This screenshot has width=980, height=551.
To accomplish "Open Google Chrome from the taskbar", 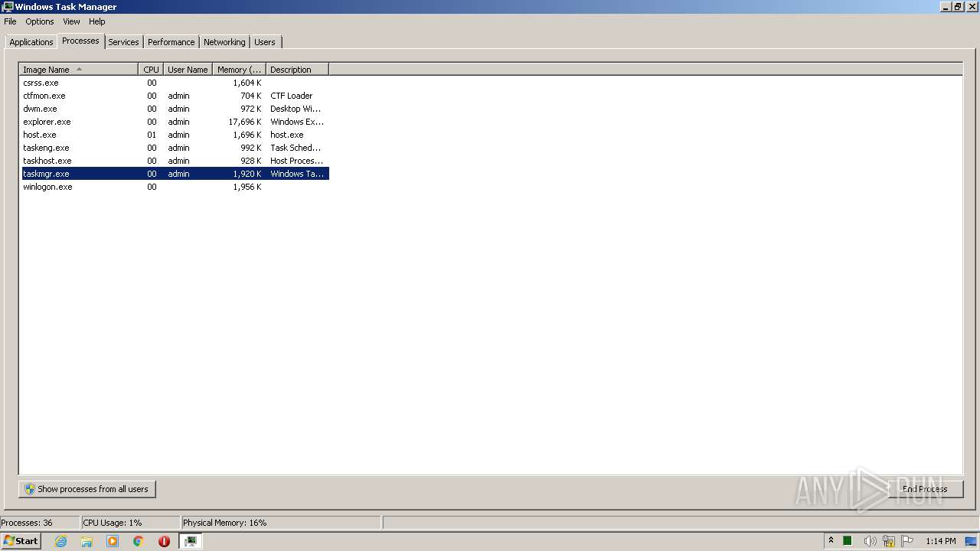I will [139, 541].
